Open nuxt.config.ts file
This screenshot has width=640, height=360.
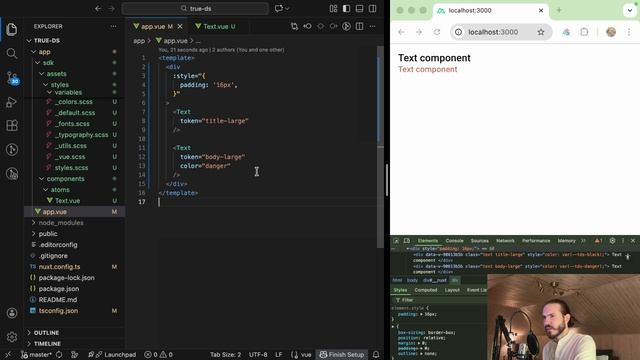pos(59,267)
